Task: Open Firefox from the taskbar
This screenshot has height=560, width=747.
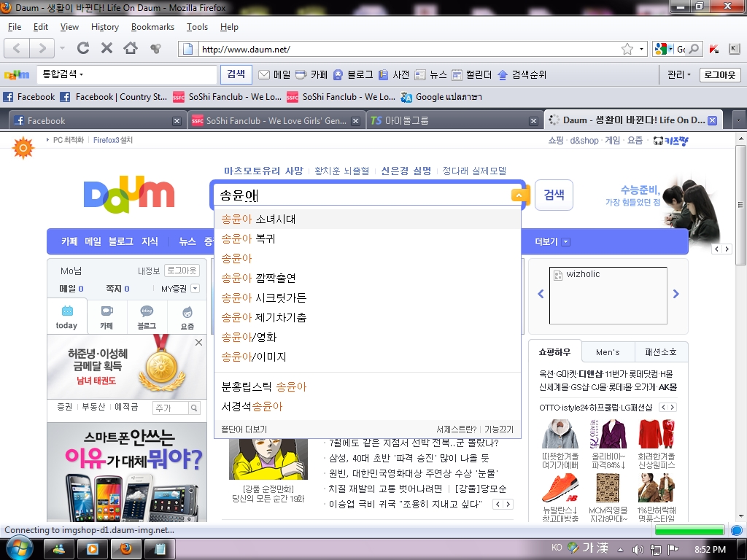Action: 125,549
